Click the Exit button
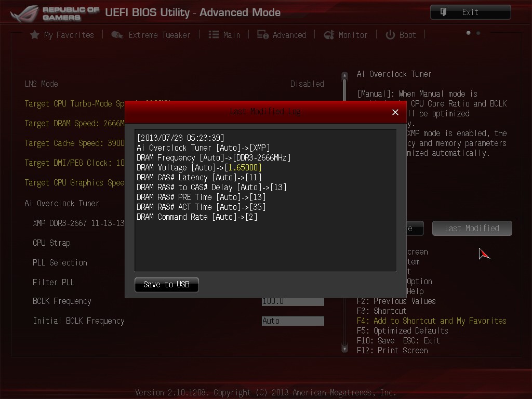This screenshot has height=399, width=532. (471, 12)
